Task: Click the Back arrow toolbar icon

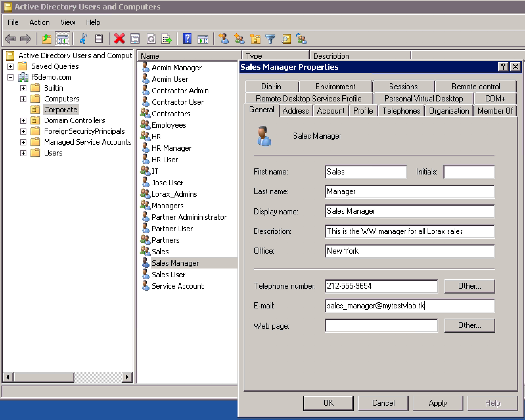Action: click(10, 39)
